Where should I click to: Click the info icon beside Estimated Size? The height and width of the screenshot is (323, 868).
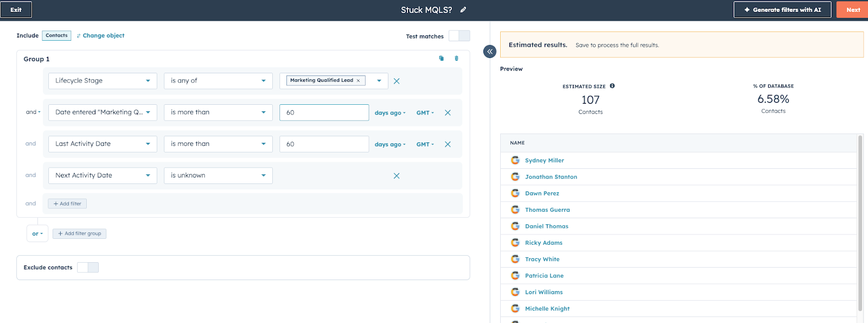(612, 86)
